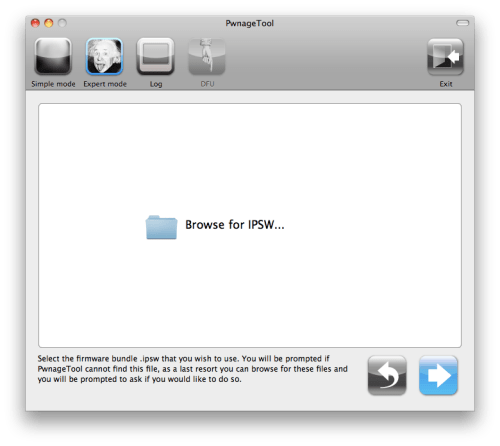
Task: Select the Einstein Expert mode icon
Action: click(104, 56)
